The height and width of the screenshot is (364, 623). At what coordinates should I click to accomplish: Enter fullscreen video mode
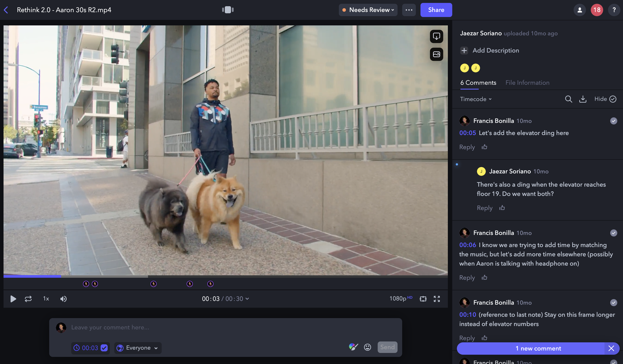click(x=437, y=299)
